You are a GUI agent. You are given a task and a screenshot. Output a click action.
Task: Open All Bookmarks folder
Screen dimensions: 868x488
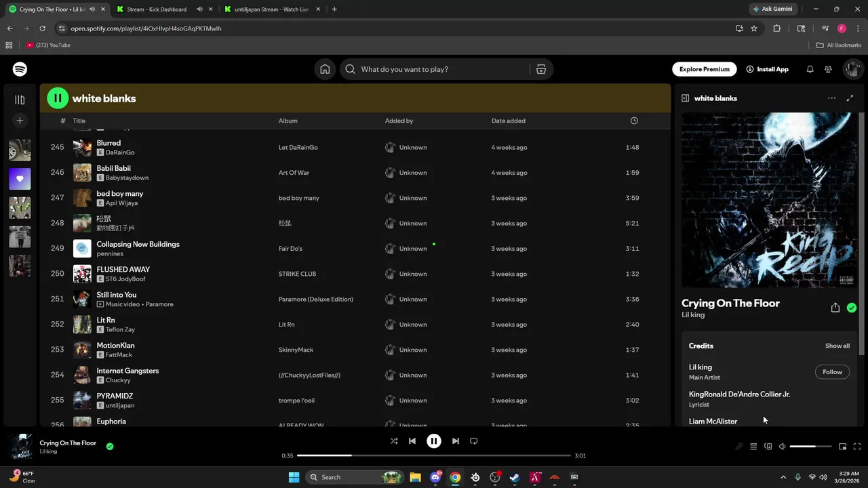tap(839, 45)
